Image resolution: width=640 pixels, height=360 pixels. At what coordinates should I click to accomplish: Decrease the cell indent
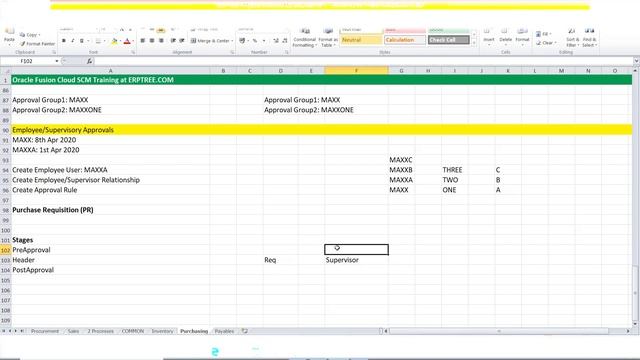click(173, 41)
